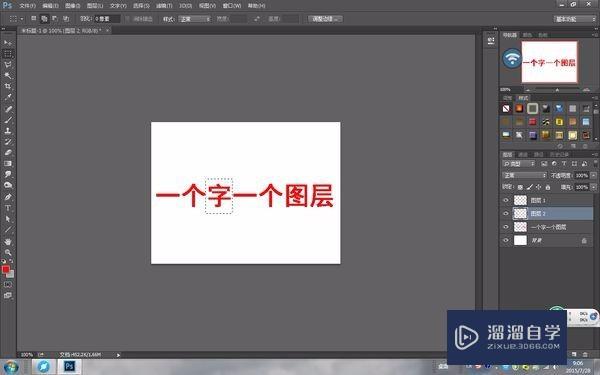Click the background color swatch in toolbar
The width and height of the screenshot is (600, 375).
[11, 274]
